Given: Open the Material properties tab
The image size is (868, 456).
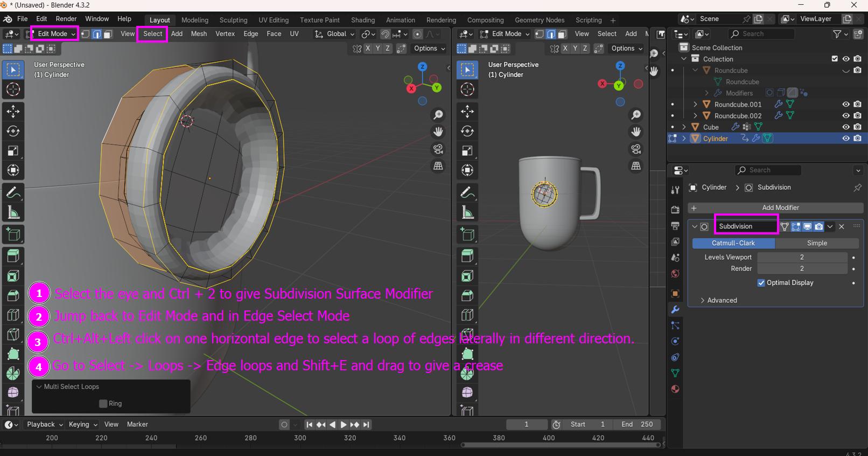Looking at the screenshot, I should [675, 389].
